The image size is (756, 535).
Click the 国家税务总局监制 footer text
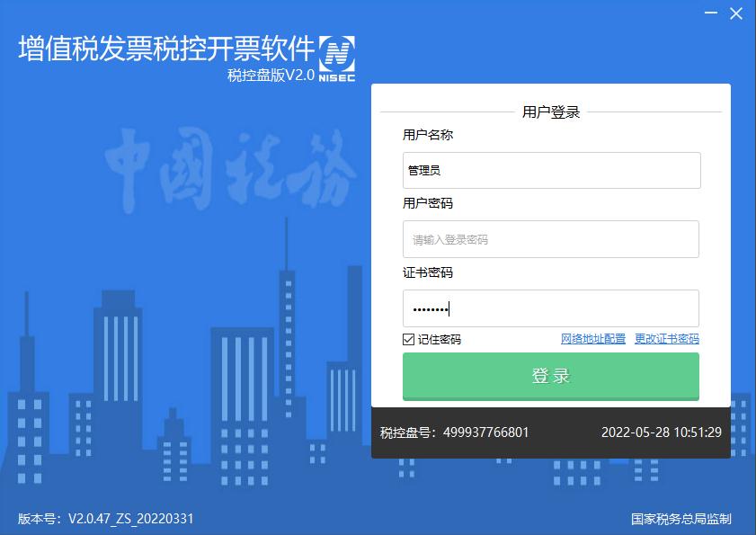681,518
